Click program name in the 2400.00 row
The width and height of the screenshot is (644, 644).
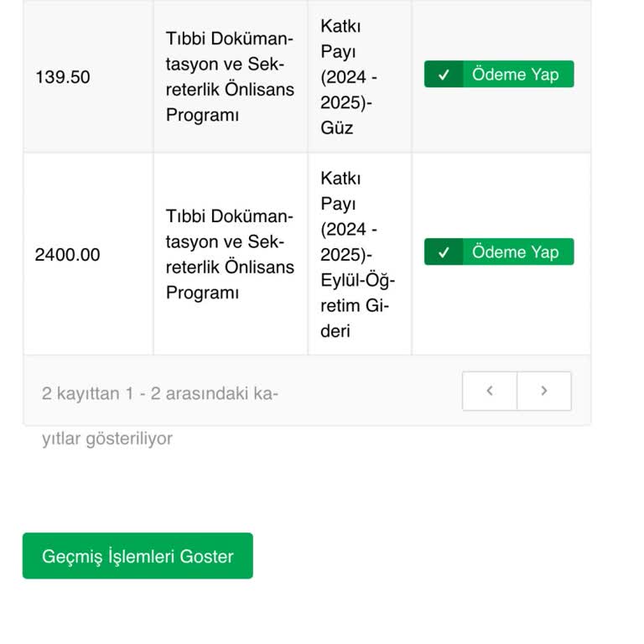tap(230, 255)
